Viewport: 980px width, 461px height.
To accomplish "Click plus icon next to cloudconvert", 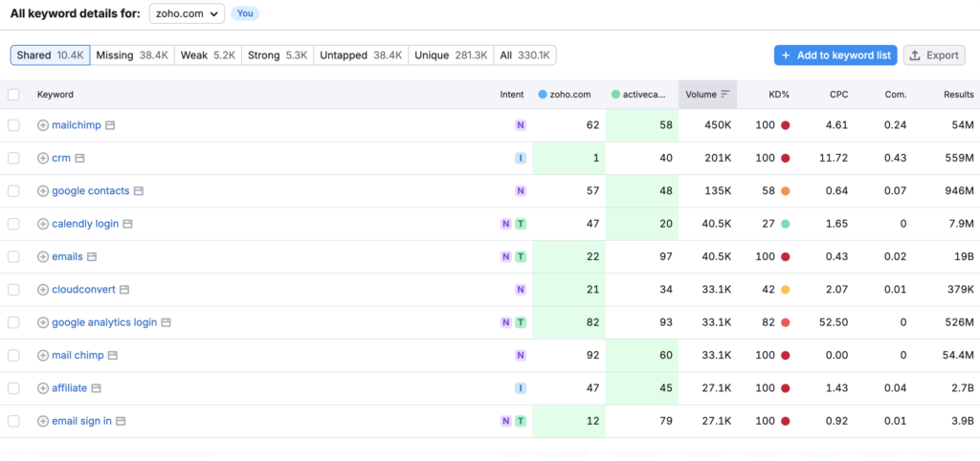I will coord(43,290).
